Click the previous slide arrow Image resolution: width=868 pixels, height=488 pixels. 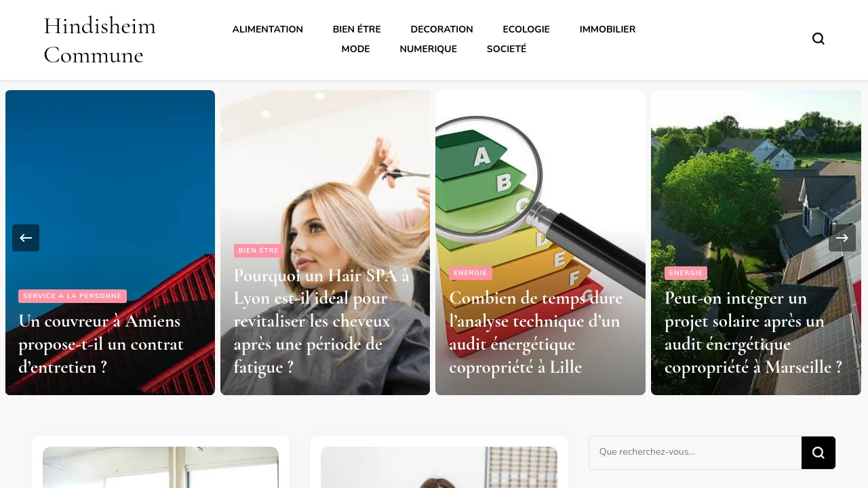coord(26,238)
